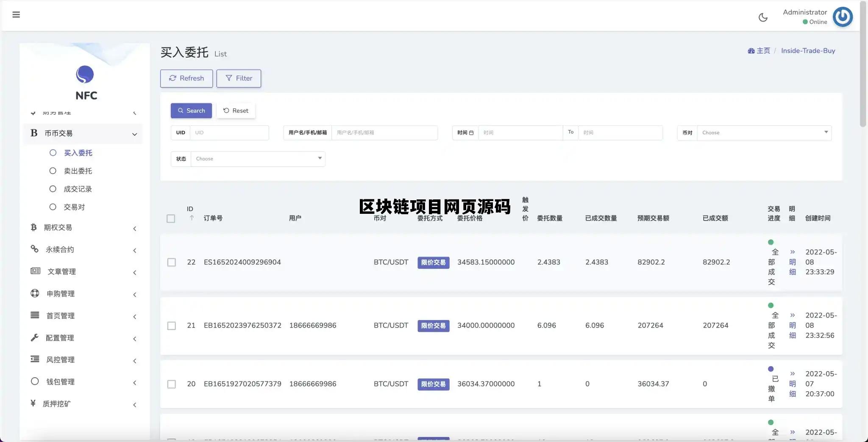Check the select-all checkbox in table header
The width and height of the screenshot is (868, 442).
(x=171, y=218)
